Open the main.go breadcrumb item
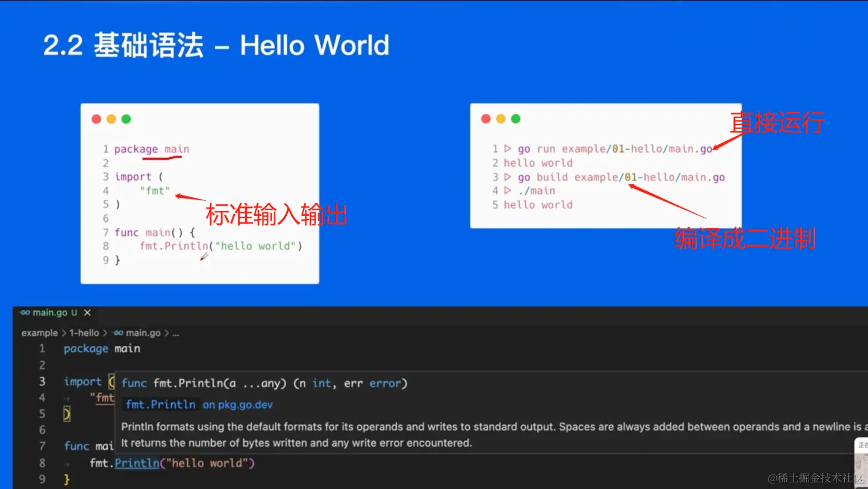868x489 pixels. pyautogui.click(x=143, y=333)
